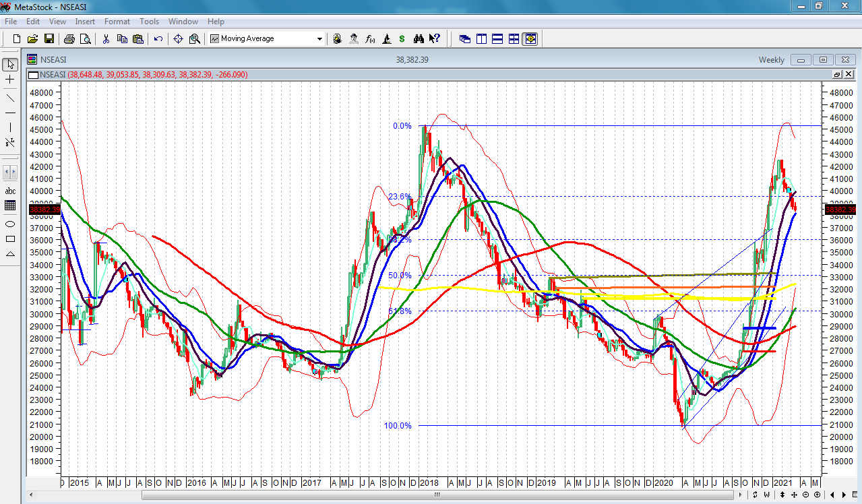Toggle the arrow pointer select mode

(x=10, y=65)
